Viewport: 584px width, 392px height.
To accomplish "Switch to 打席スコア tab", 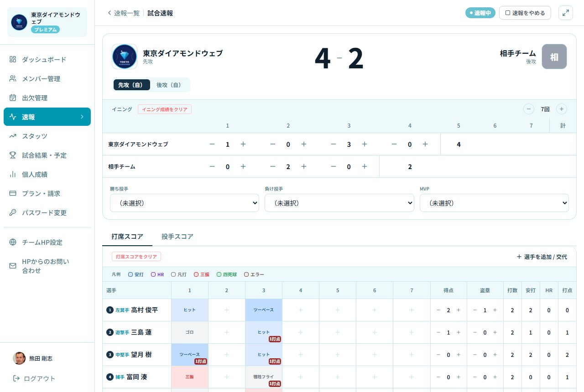I will 127,237.
